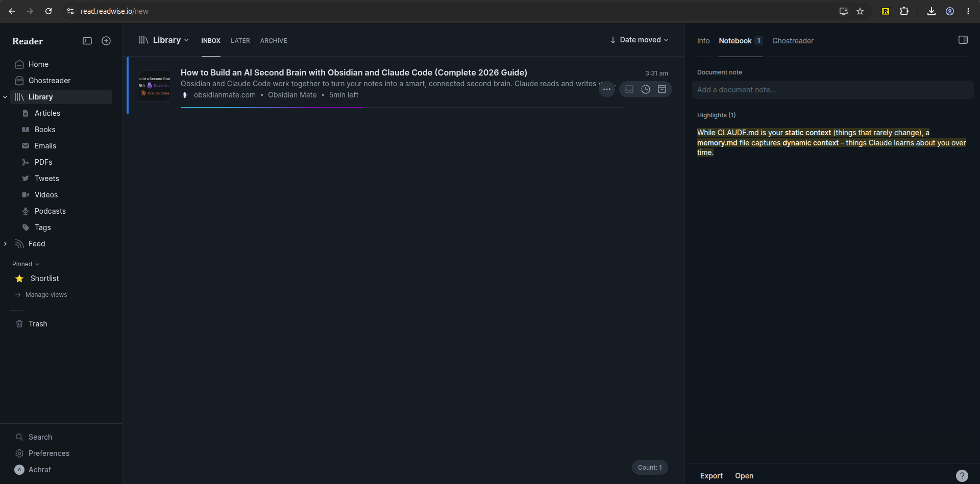Image resolution: width=980 pixels, height=484 pixels.
Task: Click the Add a document note field
Action: point(832,90)
